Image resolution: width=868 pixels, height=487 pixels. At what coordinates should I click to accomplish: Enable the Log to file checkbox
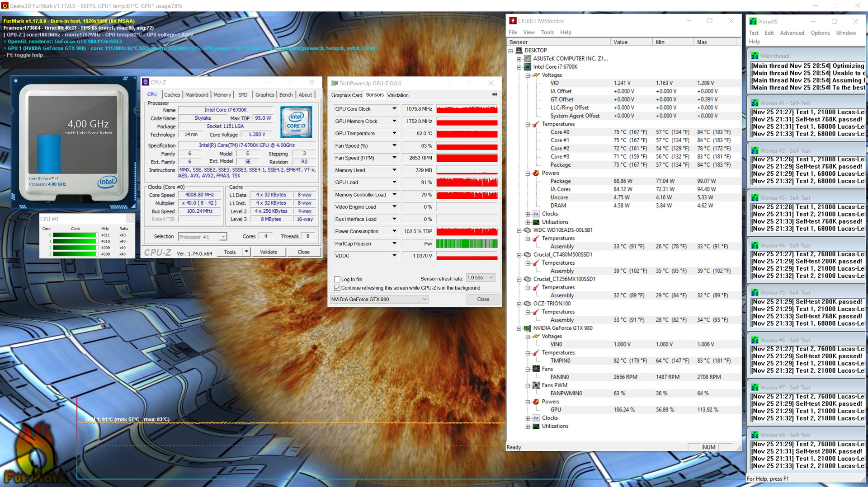tap(337, 279)
